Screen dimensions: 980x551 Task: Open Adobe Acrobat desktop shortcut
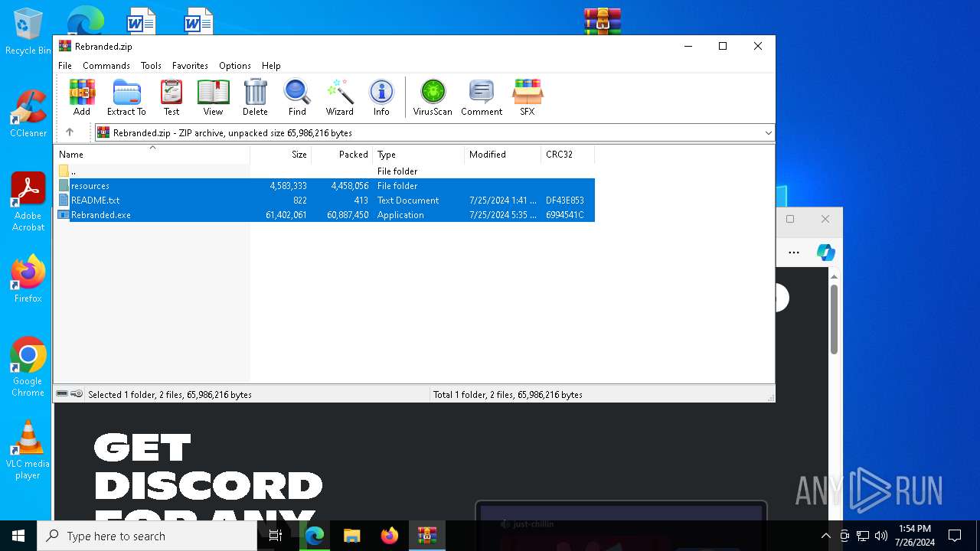tap(28, 202)
